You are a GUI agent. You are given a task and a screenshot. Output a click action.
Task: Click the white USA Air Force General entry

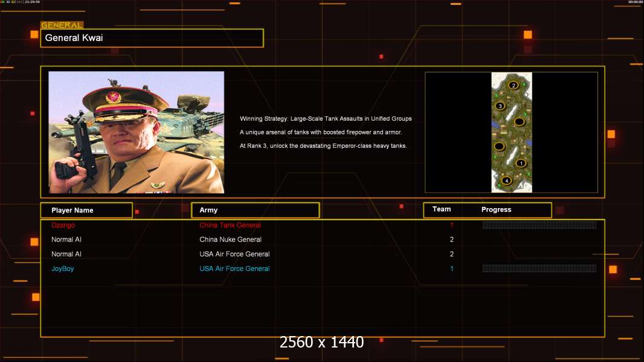tap(234, 254)
